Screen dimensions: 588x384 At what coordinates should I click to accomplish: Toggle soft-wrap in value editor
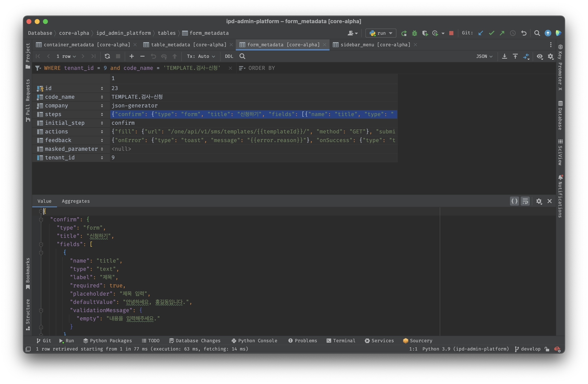(x=525, y=201)
